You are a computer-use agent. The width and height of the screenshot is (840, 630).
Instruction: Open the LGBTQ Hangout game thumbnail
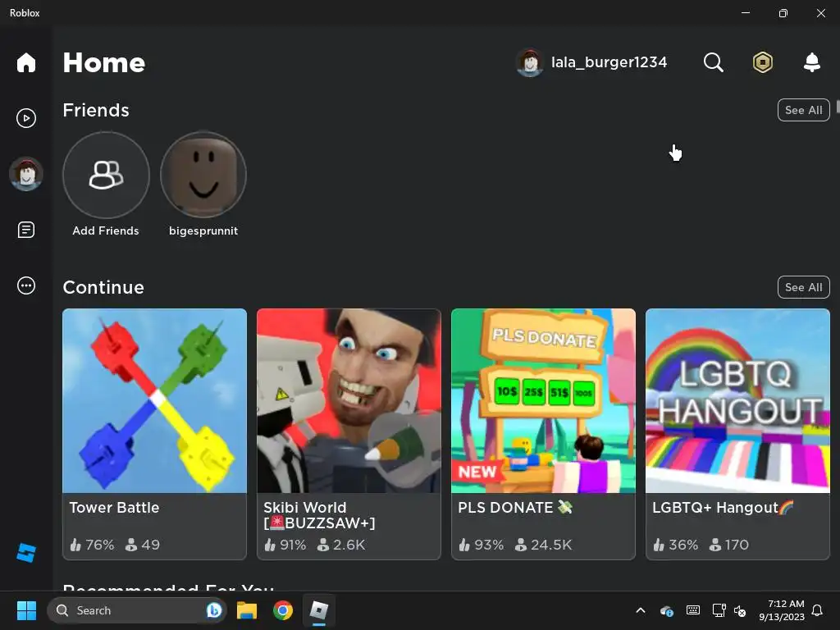[737, 400]
